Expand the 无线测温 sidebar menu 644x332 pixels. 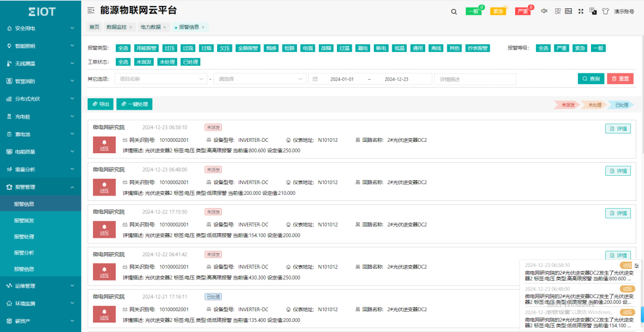[41, 64]
